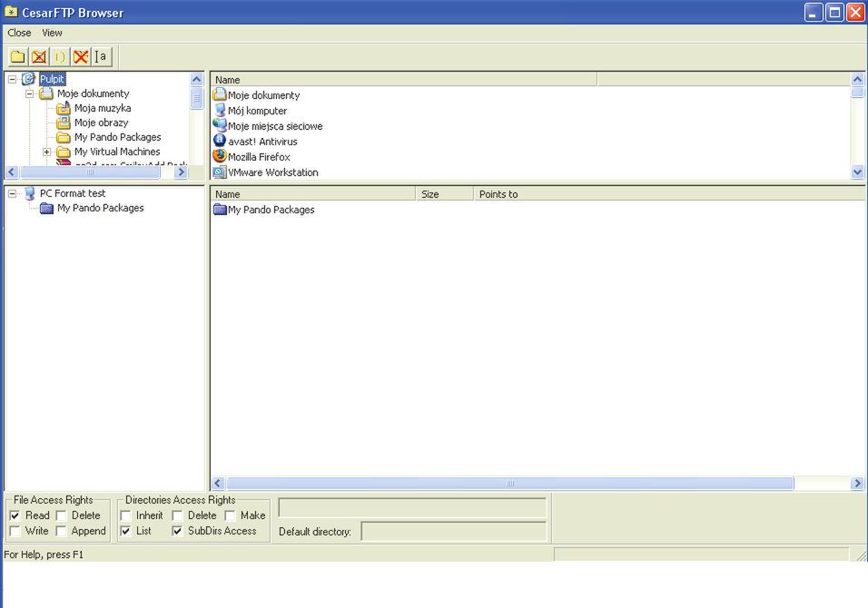
Task: Click in the Default directory field
Action: [x=453, y=532]
